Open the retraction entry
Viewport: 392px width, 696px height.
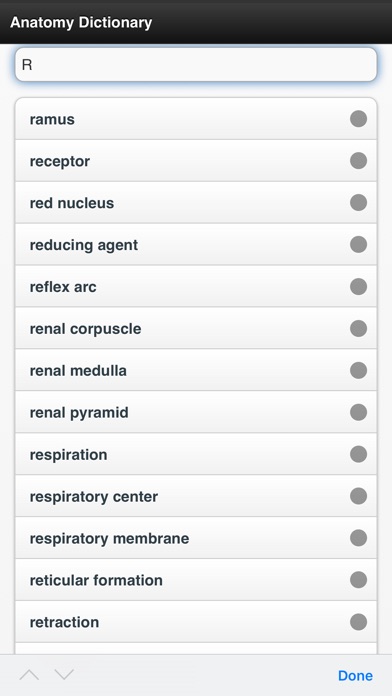click(x=196, y=621)
